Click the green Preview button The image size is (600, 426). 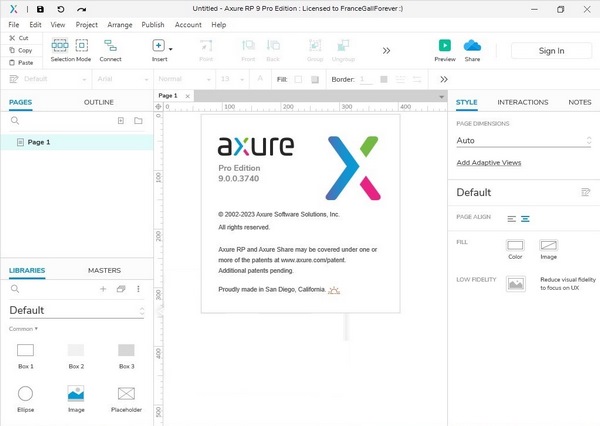click(445, 46)
